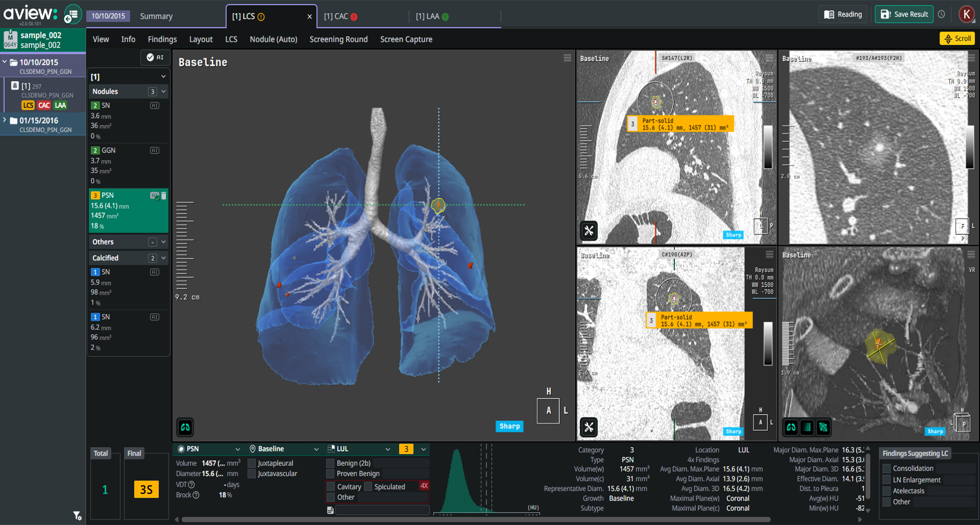
Task: Click the grid view icon in the VR panel
Action: click(807, 428)
